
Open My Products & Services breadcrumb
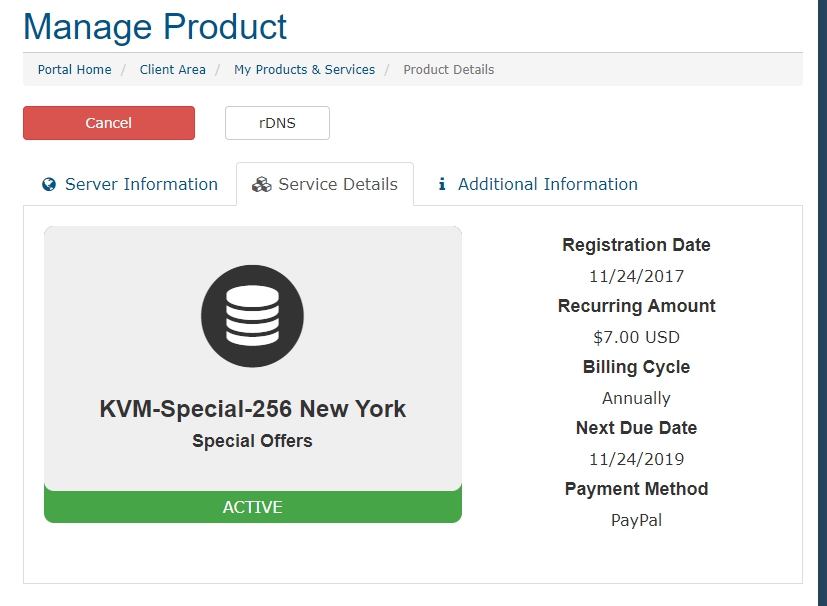tap(304, 70)
